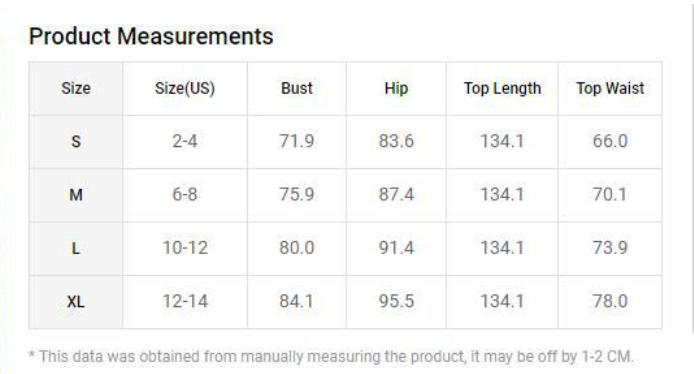Select the 78.0 top waist value
This screenshot has height=374, width=694.
pyautogui.click(x=610, y=302)
